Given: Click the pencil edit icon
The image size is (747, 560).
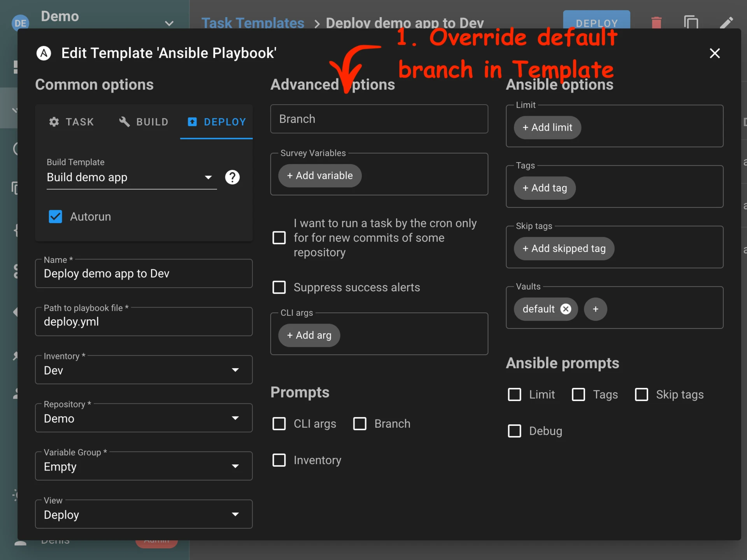Looking at the screenshot, I should click(x=726, y=23).
